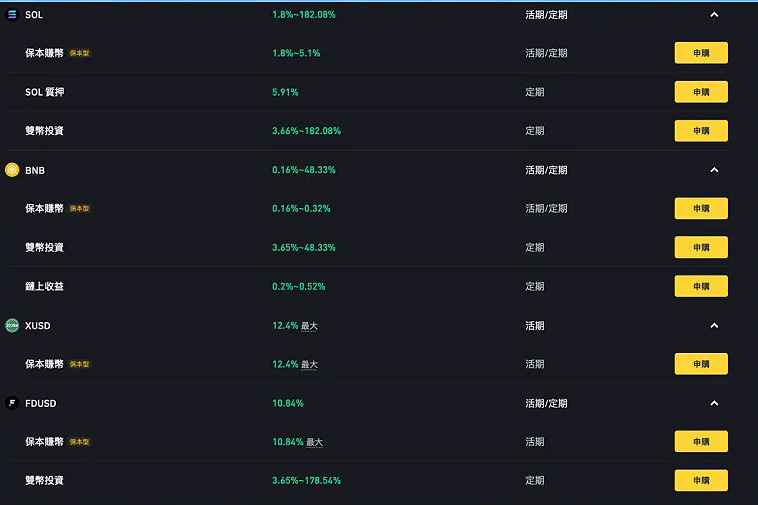Collapse the SOL product group
The image size is (758, 505).
pyautogui.click(x=714, y=15)
